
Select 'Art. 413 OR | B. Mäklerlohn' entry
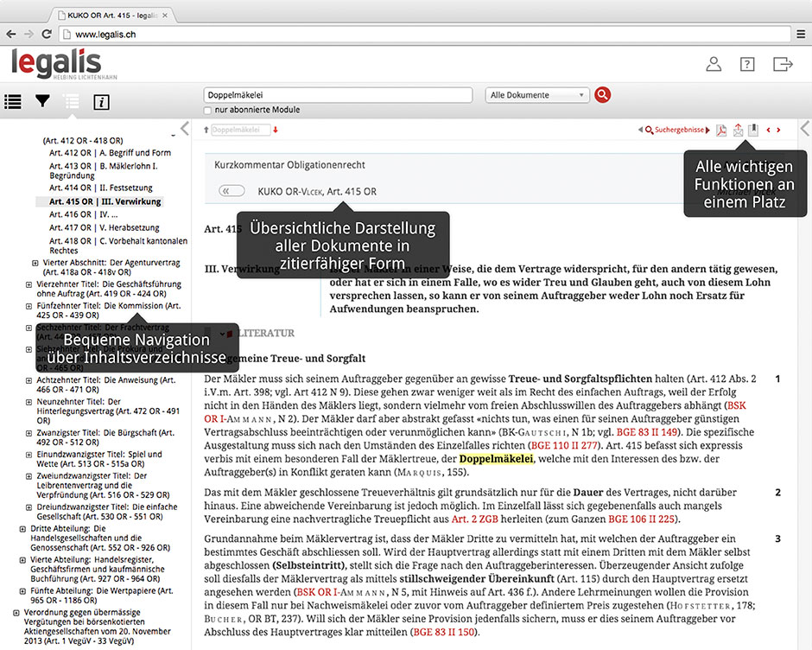click(x=103, y=165)
